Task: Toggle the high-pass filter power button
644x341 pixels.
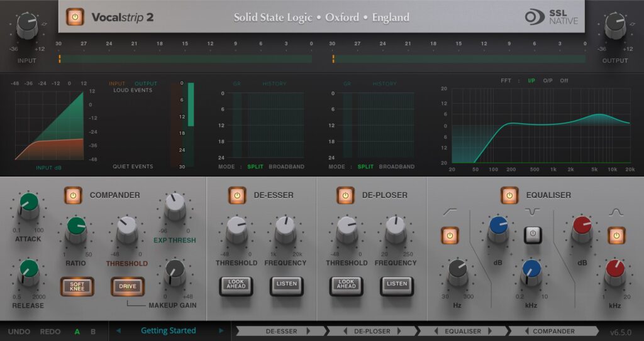Action: click(x=450, y=235)
